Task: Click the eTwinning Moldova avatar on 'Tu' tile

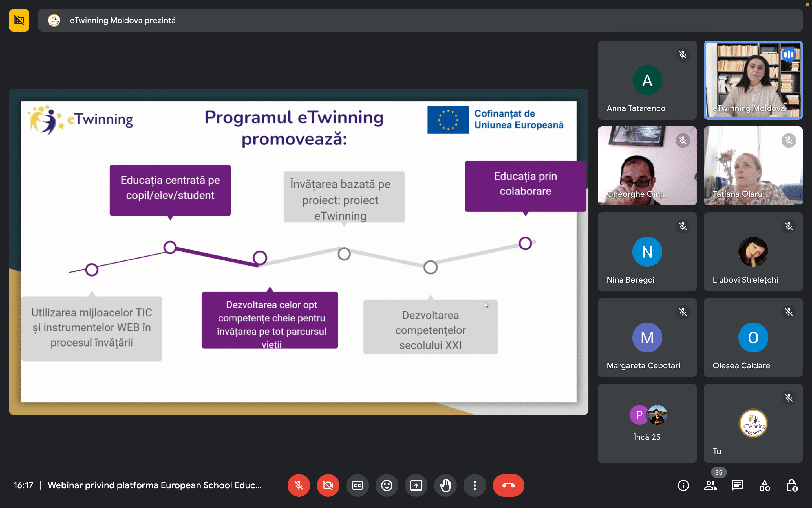Action: [753, 423]
